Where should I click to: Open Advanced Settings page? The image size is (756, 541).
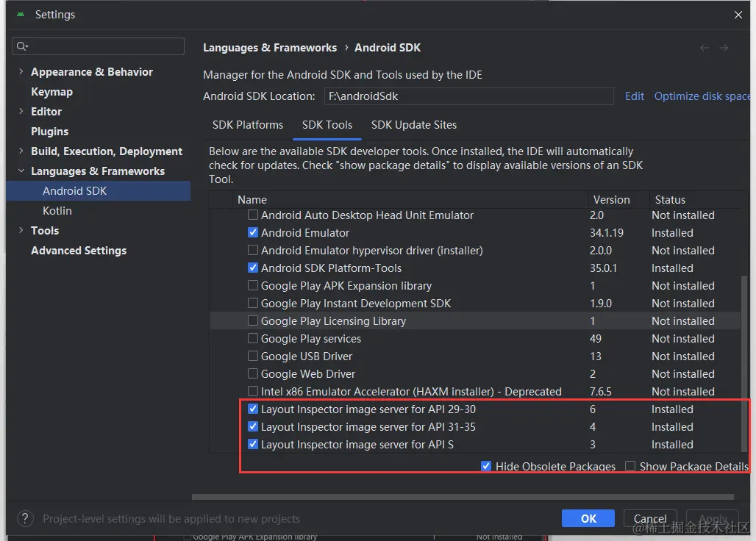tap(79, 251)
